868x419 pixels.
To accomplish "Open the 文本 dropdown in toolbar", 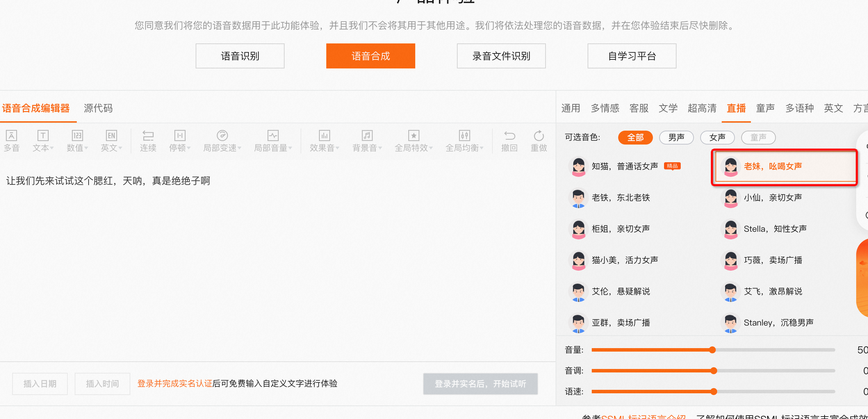I will (43, 141).
